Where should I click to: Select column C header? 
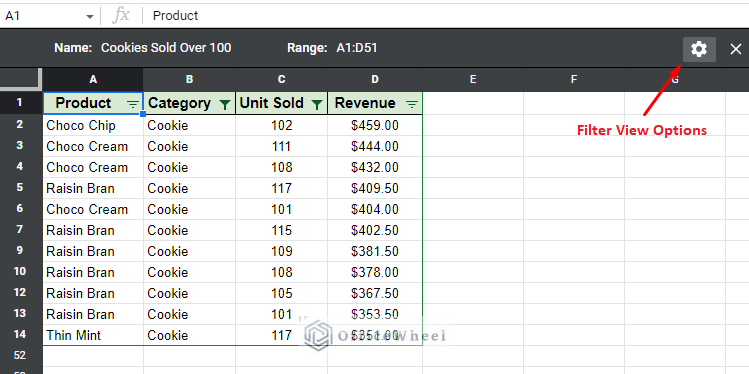281,79
